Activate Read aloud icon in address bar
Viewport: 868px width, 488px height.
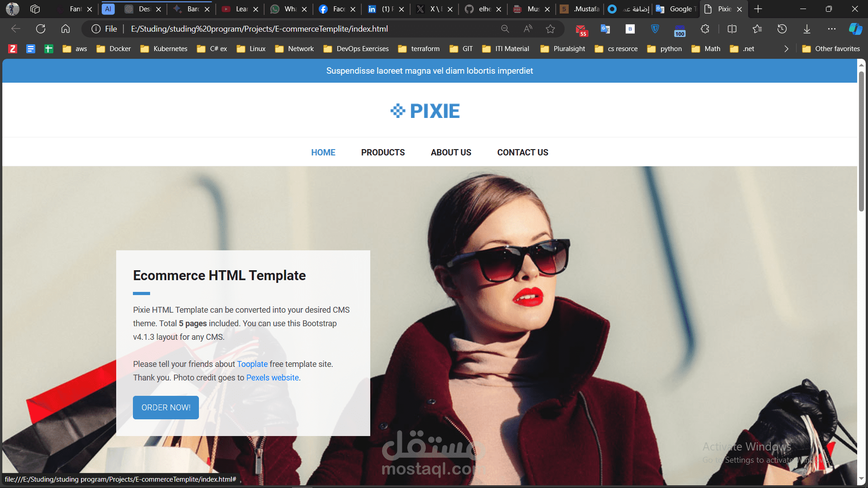(x=528, y=29)
